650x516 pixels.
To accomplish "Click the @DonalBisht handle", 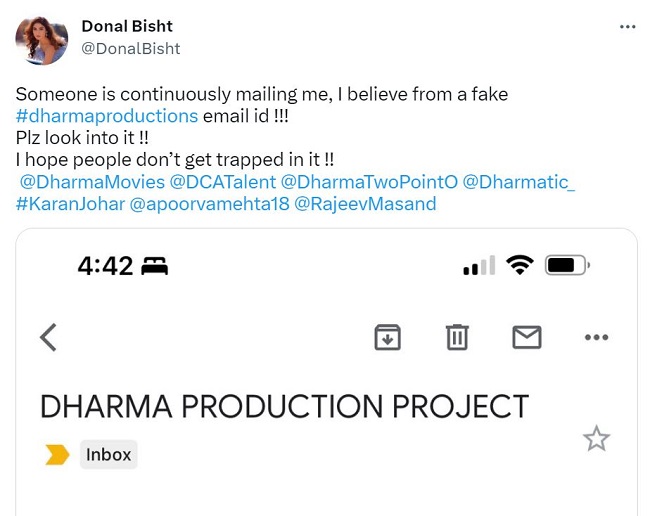I will tap(130, 48).
